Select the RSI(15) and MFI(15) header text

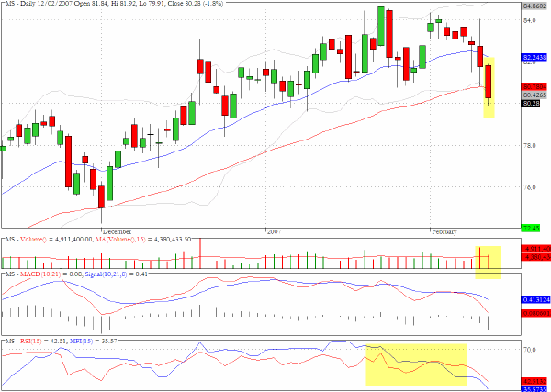[61, 341]
